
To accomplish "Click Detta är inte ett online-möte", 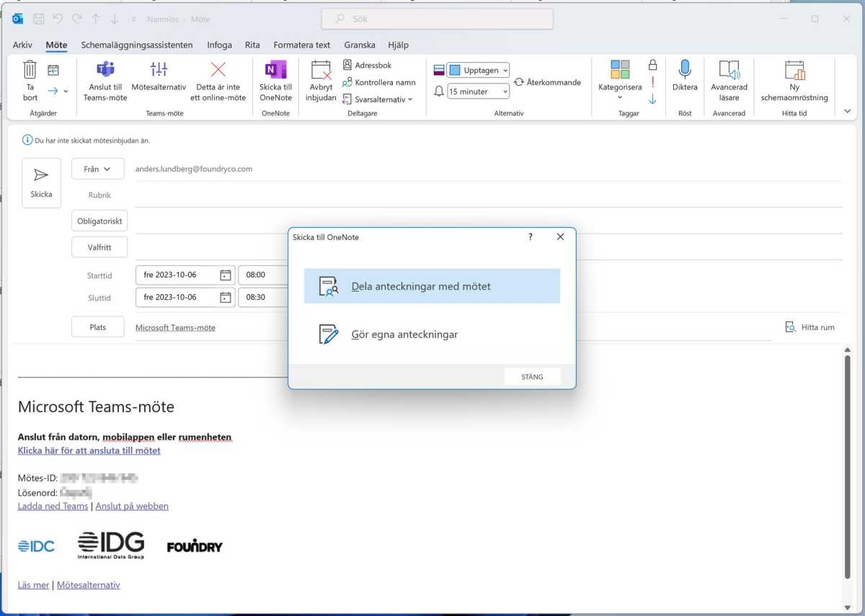I will click(x=218, y=81).
